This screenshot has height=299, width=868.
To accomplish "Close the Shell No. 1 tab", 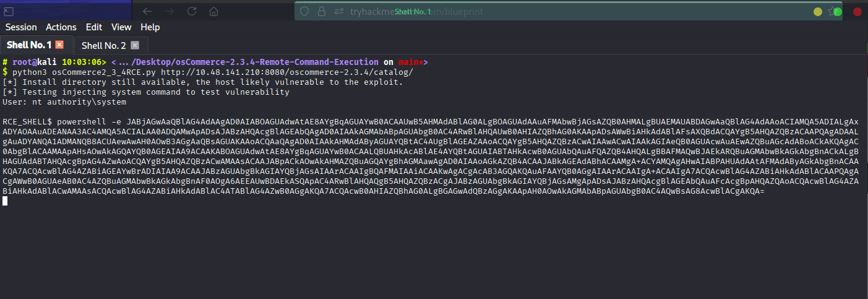I will (60, 45).
